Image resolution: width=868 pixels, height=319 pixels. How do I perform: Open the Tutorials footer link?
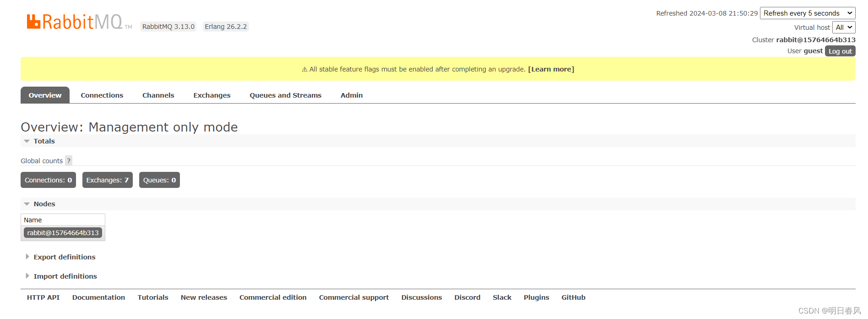(x=153, y=297)
